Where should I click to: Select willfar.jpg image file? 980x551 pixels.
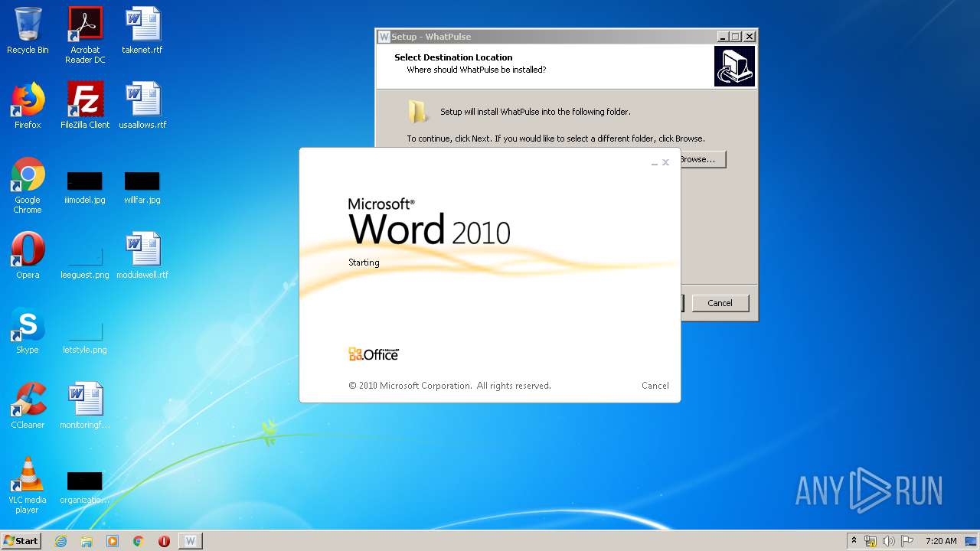tap(142, 188)
